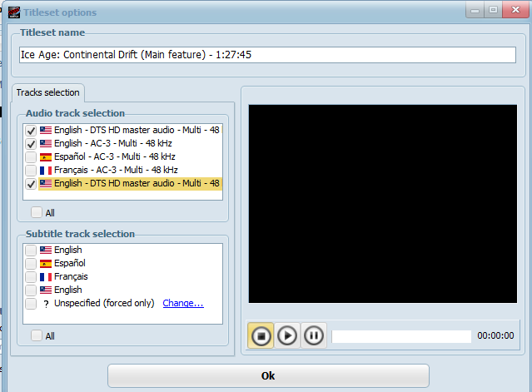The height and width of the screenshot is (392, 532).
Task: Click the black video preview area
Action: click(383, 204)
